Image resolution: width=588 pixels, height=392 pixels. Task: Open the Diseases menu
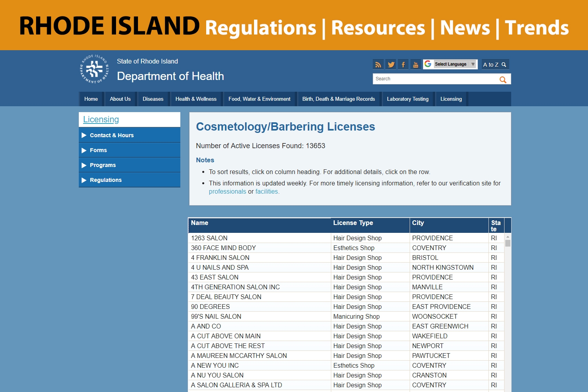[x=153, y=99]
